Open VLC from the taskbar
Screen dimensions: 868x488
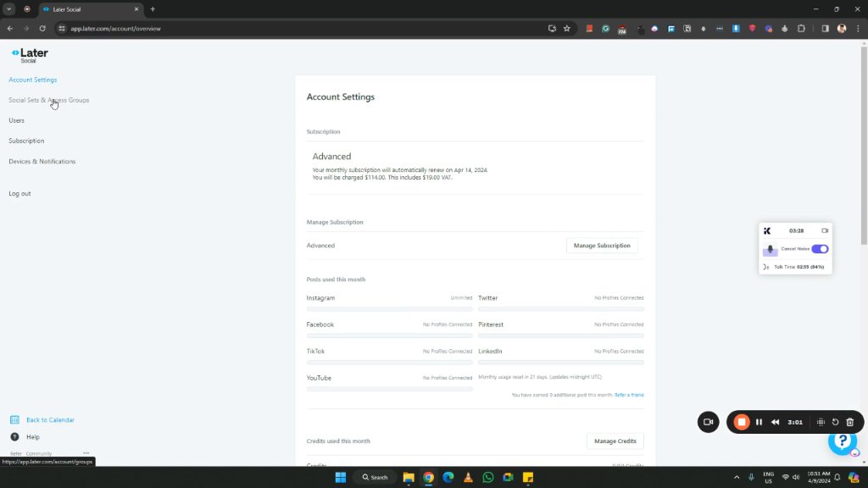point(468,478)
